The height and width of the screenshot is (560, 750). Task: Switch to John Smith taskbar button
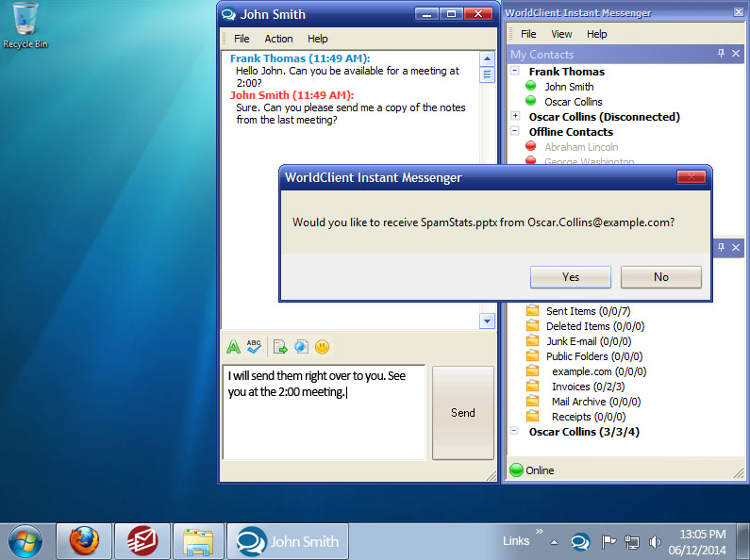[288, 541]
